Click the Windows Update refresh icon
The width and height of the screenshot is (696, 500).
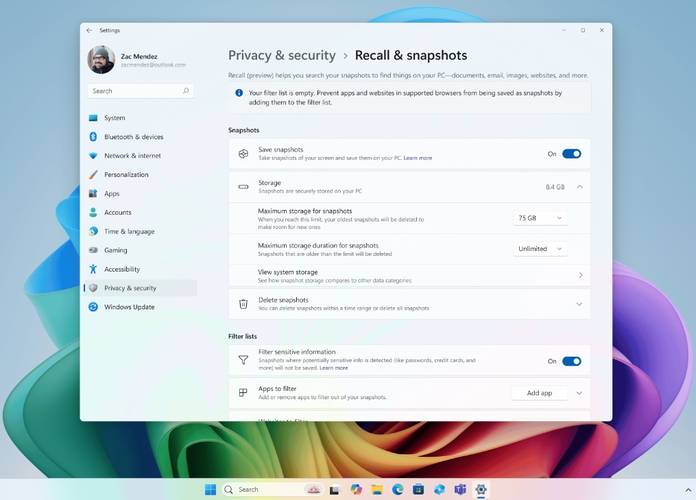click(93, 307)
